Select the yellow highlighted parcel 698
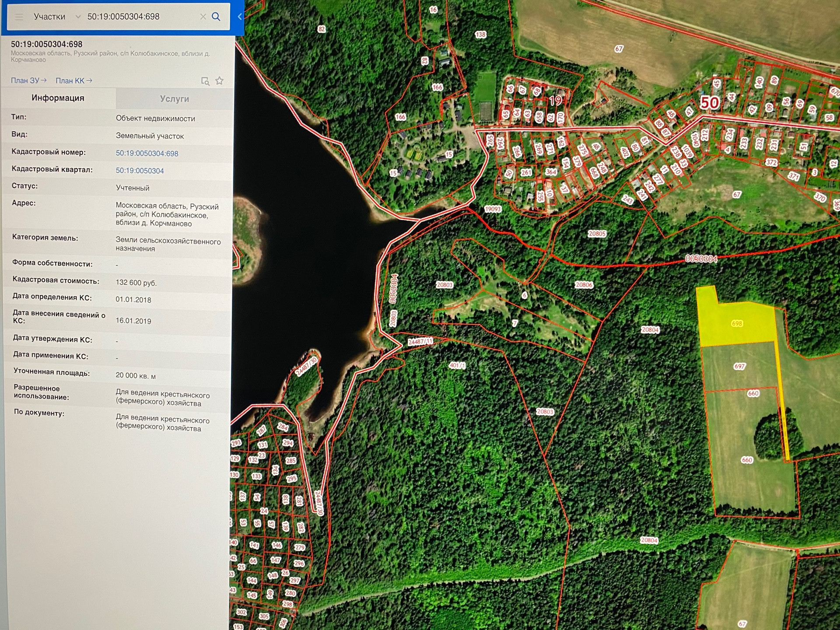Screen dimensions: 840x630 737,323
